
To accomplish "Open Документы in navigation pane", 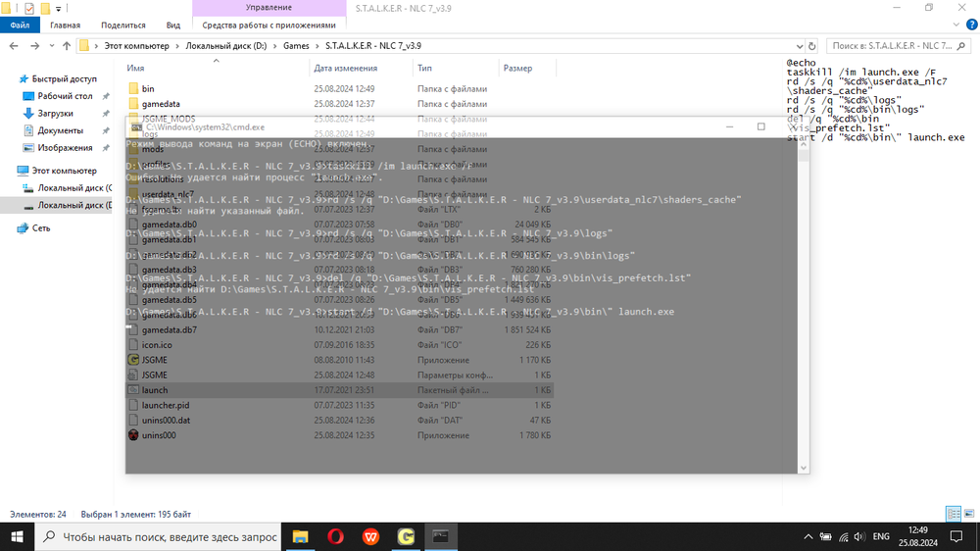I will tap(60, 130).
